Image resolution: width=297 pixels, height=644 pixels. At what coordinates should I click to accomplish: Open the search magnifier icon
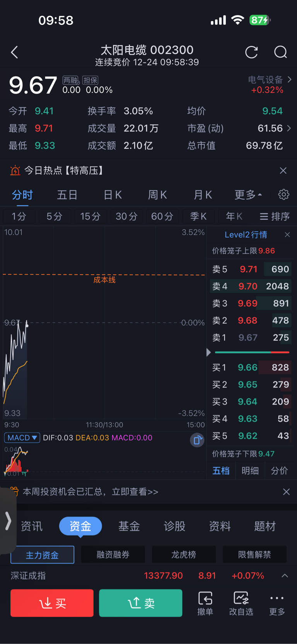280,52
